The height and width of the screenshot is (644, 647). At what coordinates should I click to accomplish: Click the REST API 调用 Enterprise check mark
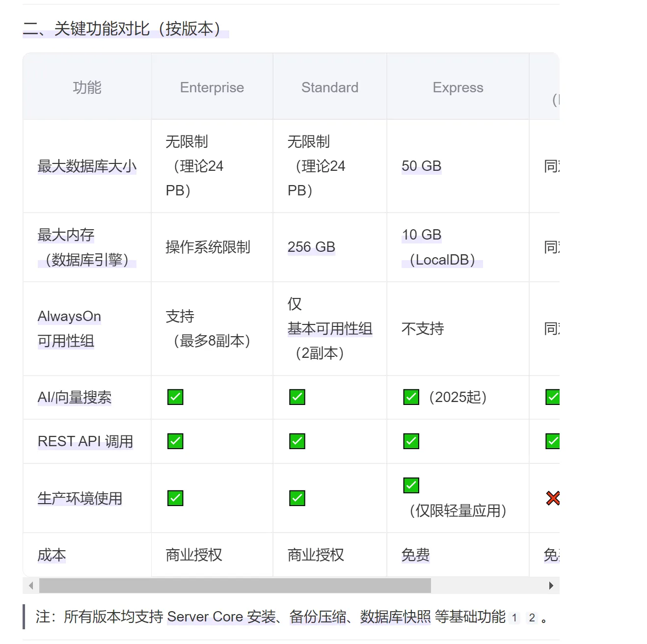coord(175,441)
